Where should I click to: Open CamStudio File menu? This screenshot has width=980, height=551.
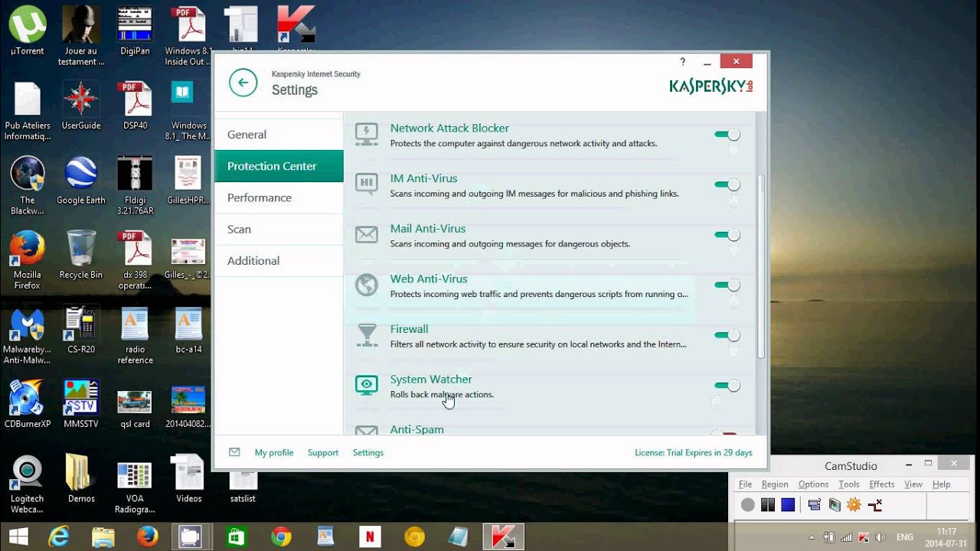(745, 484)
